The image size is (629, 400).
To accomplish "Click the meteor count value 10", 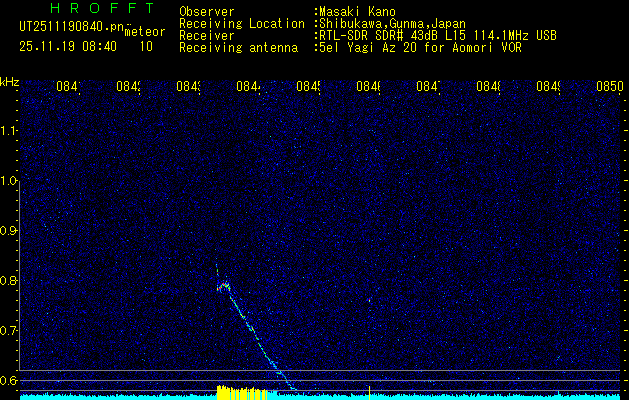I will point(146,47).
